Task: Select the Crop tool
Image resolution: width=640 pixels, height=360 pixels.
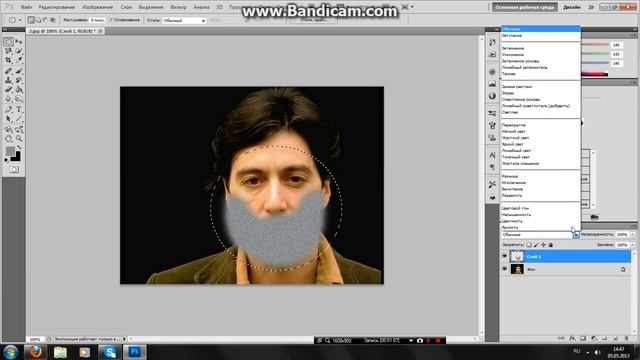Action: [x=9, y=60]
